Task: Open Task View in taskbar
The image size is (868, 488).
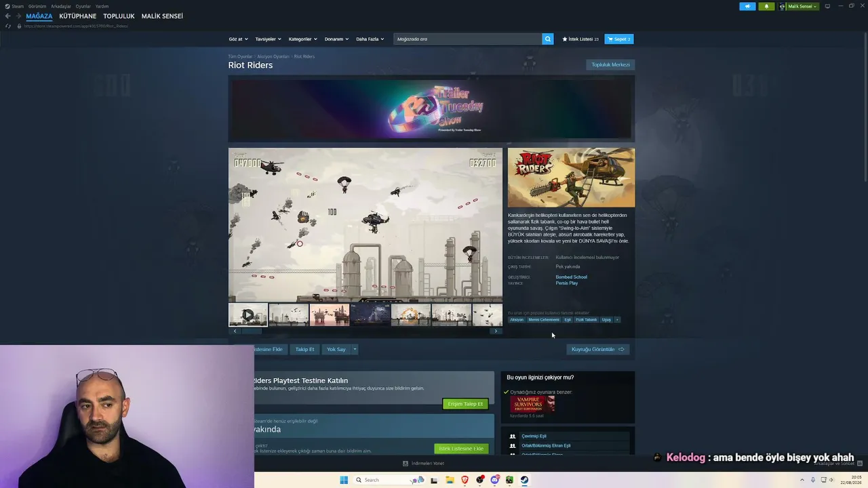Action: 435,480
